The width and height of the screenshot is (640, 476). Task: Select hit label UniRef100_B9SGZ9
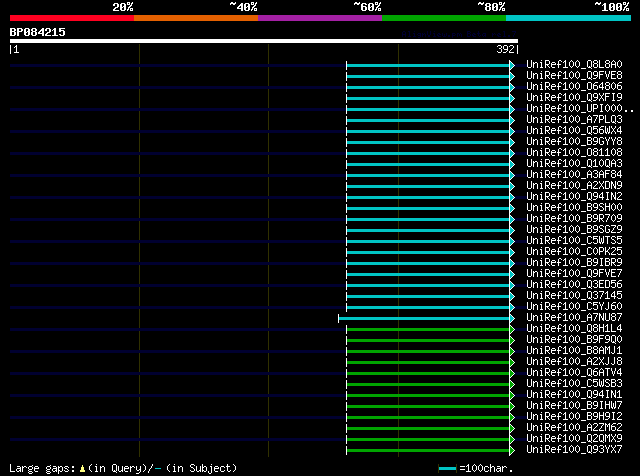574,230
